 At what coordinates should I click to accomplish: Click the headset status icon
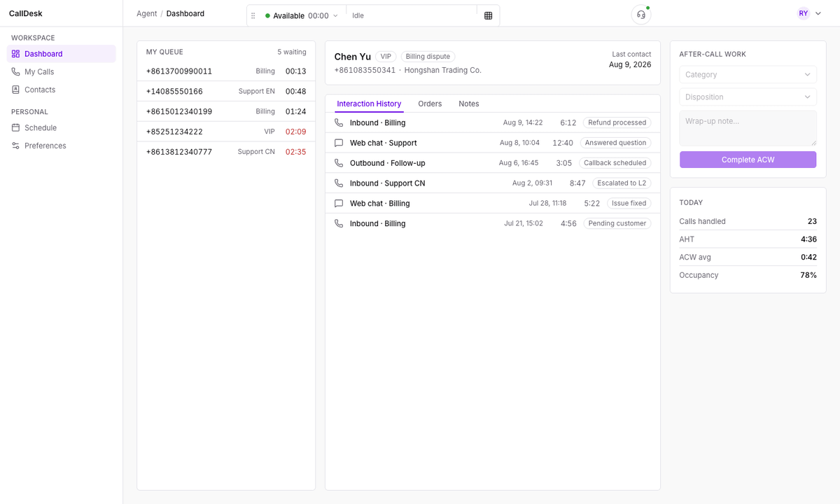(641, 15)
